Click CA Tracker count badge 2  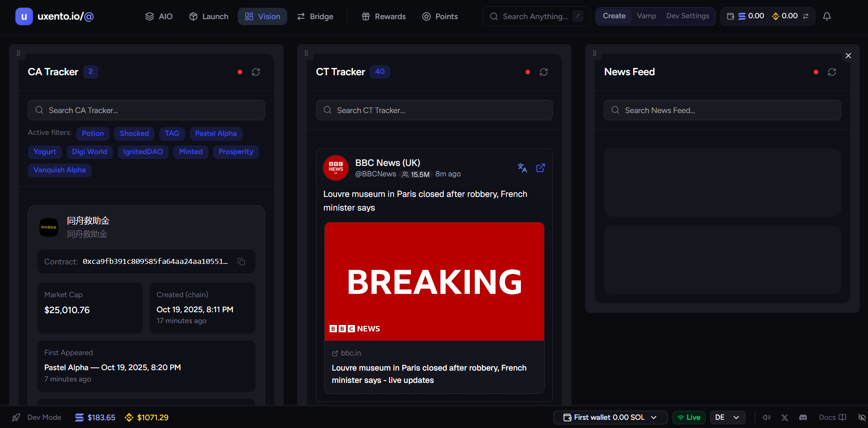click(90, 72)
